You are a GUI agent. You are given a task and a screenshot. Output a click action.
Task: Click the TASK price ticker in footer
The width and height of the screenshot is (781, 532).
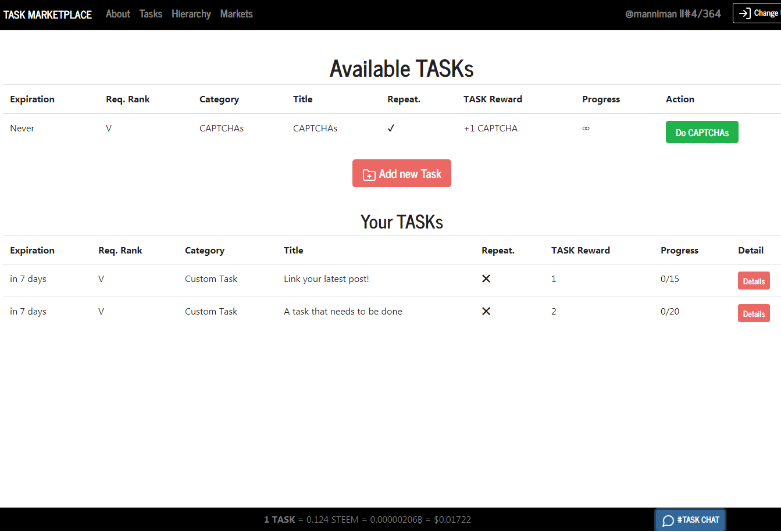point(367,520)
